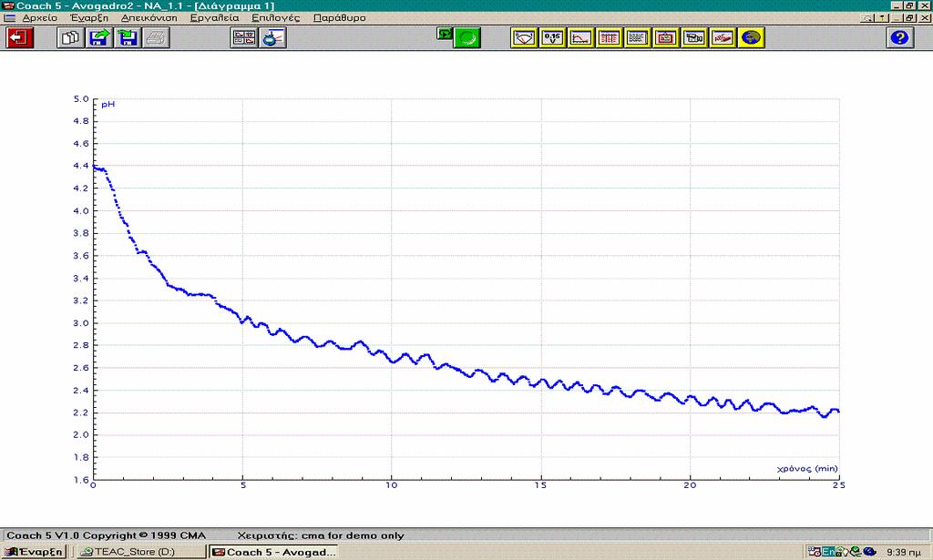Viewport: 933px width, 560px height.
Task: Open the picture display icon
Action: [x=666, y=38]
